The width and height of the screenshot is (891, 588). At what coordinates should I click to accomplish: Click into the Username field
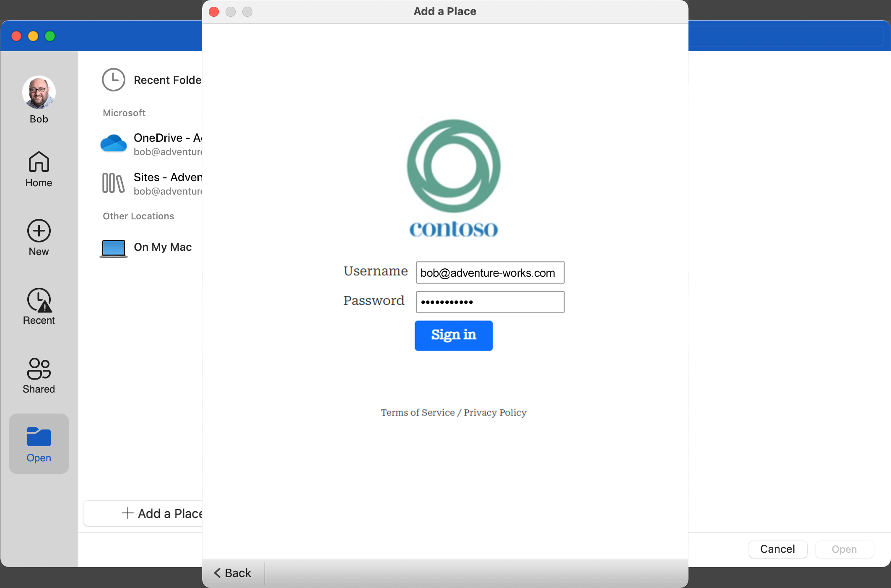point(489,273)
